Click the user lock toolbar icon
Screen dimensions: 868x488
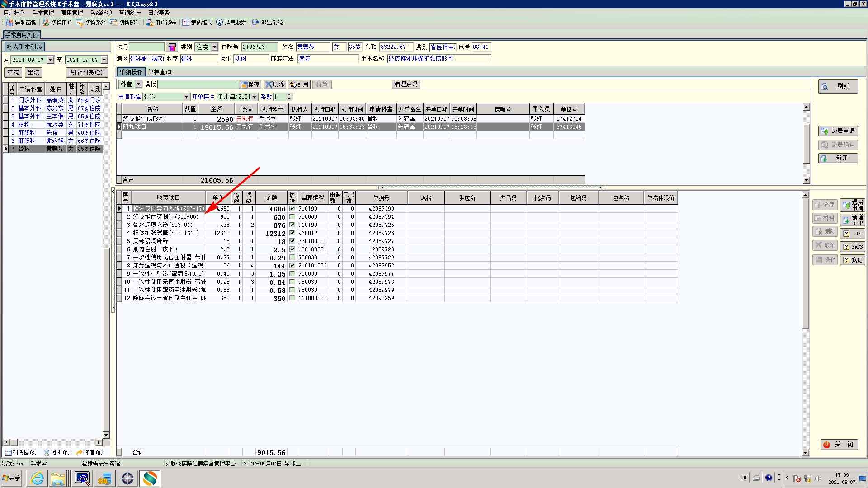[150, 23]
